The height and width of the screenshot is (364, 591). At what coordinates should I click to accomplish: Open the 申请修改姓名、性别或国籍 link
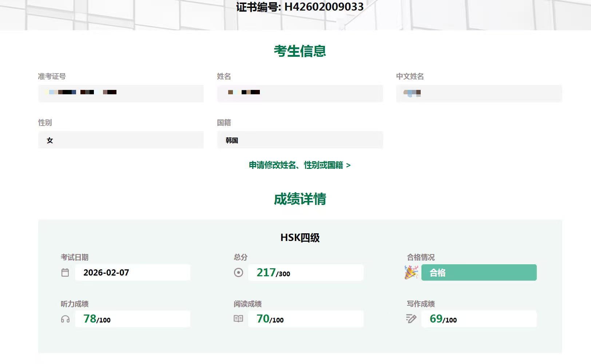(300, 165)
